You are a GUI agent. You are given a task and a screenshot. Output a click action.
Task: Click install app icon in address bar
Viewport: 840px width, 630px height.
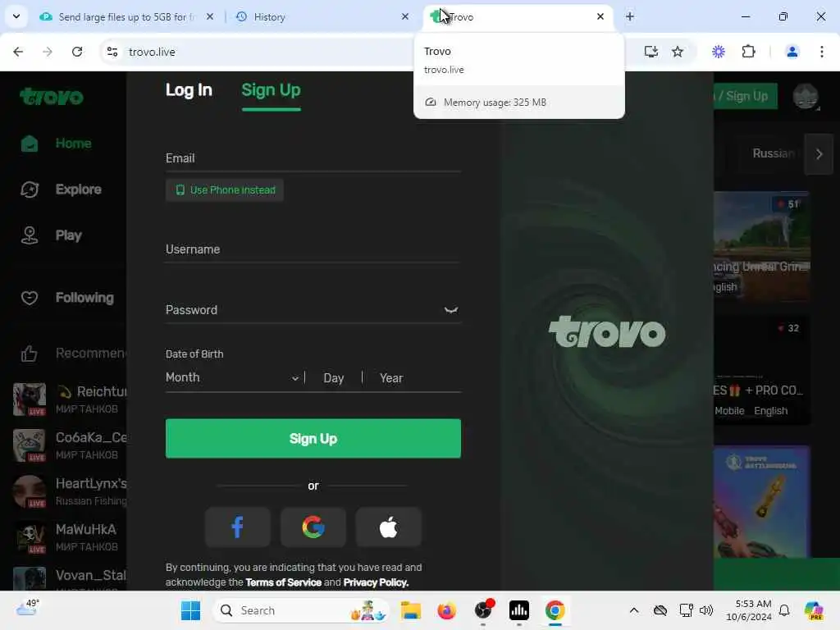coord(651,52)
